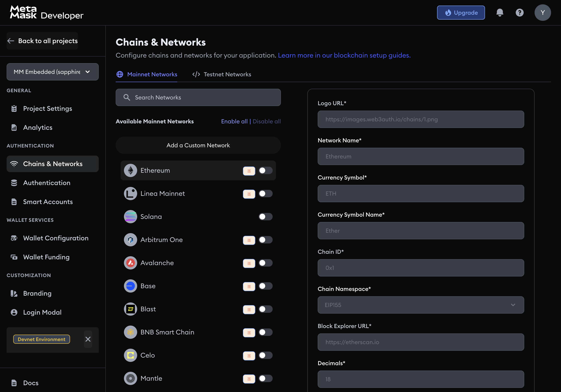The width and height of the screenshot is (561, 392).
Task: Open the blockchain setup guides link
Action: click(x=344, y=55)
